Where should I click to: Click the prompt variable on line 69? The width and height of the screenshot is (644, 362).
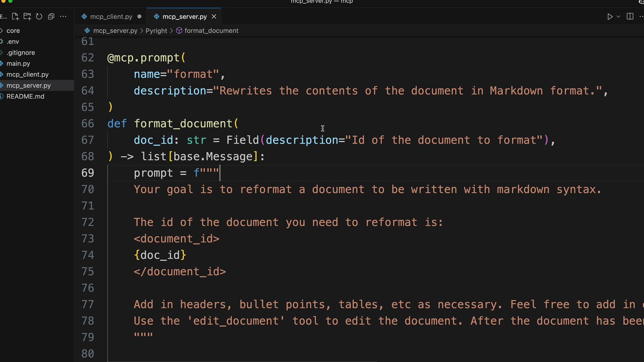[x=153, y=173]
